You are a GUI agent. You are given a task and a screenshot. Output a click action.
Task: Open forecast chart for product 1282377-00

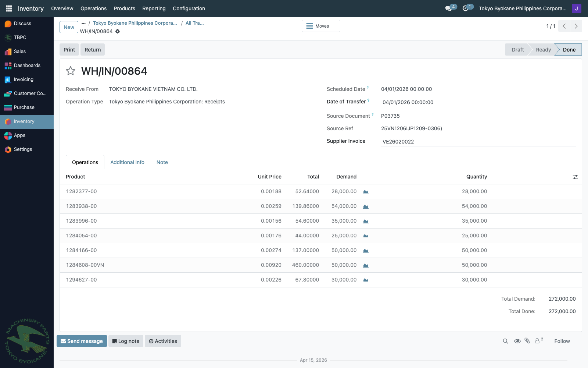click(366, 192)
